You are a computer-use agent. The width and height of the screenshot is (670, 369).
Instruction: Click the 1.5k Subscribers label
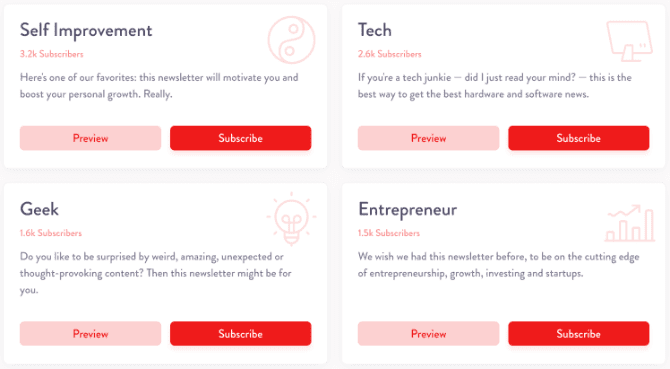389,233
